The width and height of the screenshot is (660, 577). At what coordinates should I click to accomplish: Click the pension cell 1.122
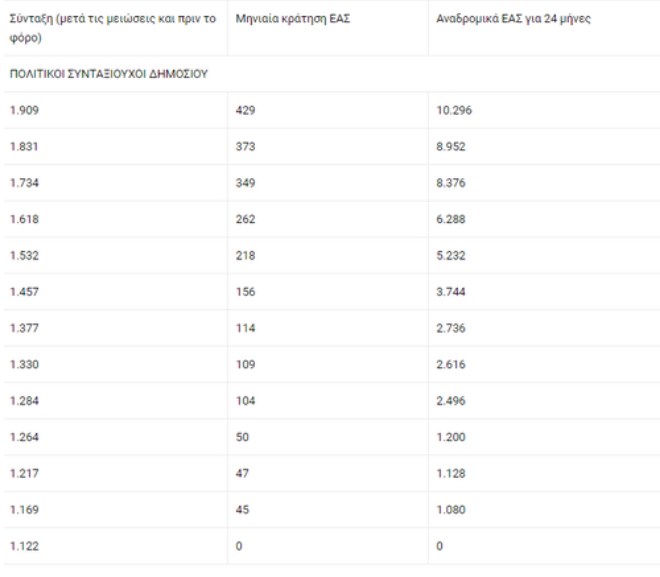point(24,546)
